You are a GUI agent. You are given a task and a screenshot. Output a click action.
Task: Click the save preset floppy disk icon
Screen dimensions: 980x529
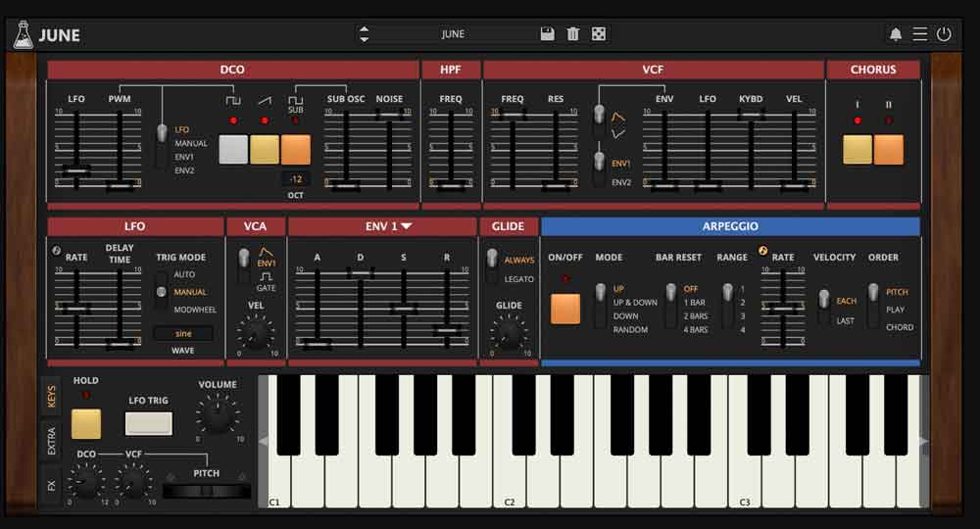[x=548, y=34]
